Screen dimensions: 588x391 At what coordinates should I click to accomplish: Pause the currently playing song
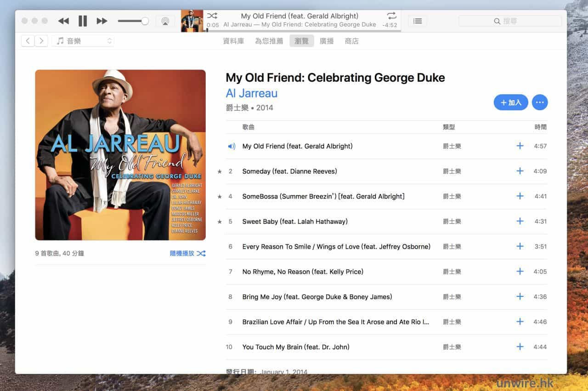pyautogui.click(x=83, y=21)
